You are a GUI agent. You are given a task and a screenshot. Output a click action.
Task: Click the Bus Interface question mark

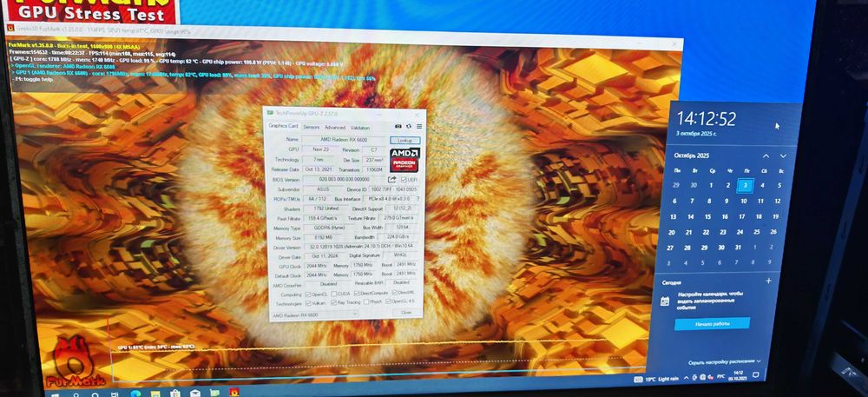click(418, 199)
